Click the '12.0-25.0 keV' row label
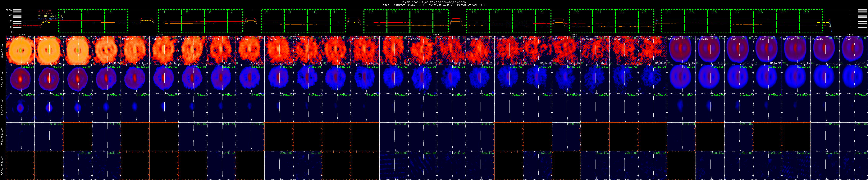868x180 pixels. (3, 108)
